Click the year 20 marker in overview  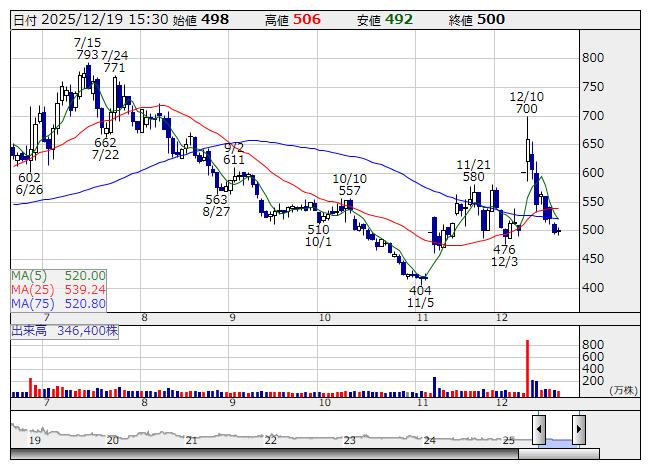[113, 440]
